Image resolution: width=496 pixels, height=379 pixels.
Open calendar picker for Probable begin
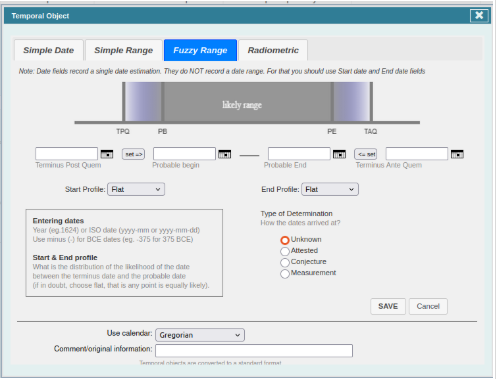(224, 154)
